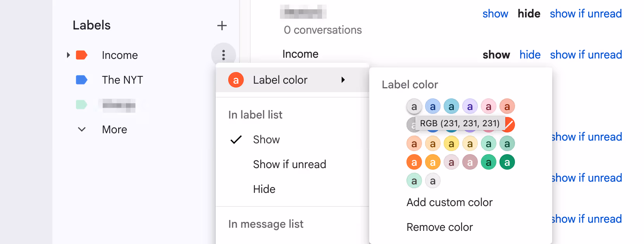Expand the Income label tree item
This screenshot has width=644, height=244.
tap(68, 55)
